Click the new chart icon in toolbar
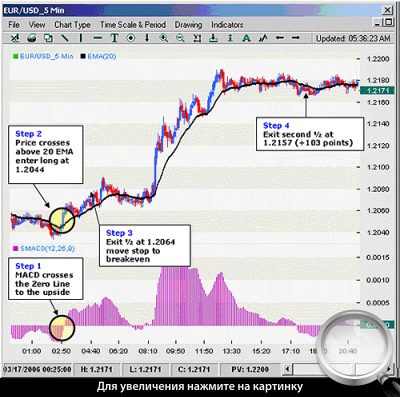The height and width of the screenshot is (397, 400). pos(15,38)
